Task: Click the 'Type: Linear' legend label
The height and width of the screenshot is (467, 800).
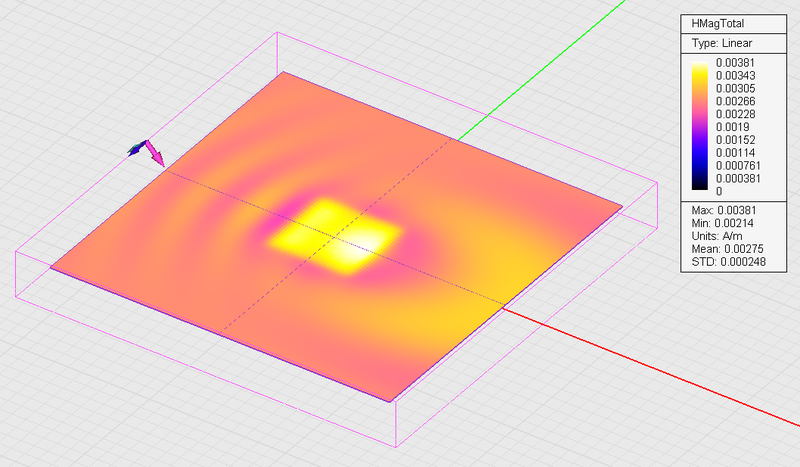Action: coord(721,43)
